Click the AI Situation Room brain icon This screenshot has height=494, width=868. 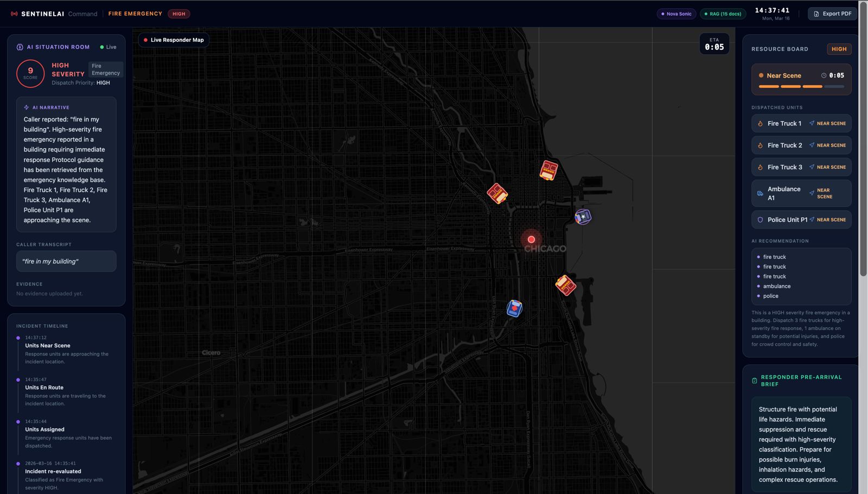(20, 47)
